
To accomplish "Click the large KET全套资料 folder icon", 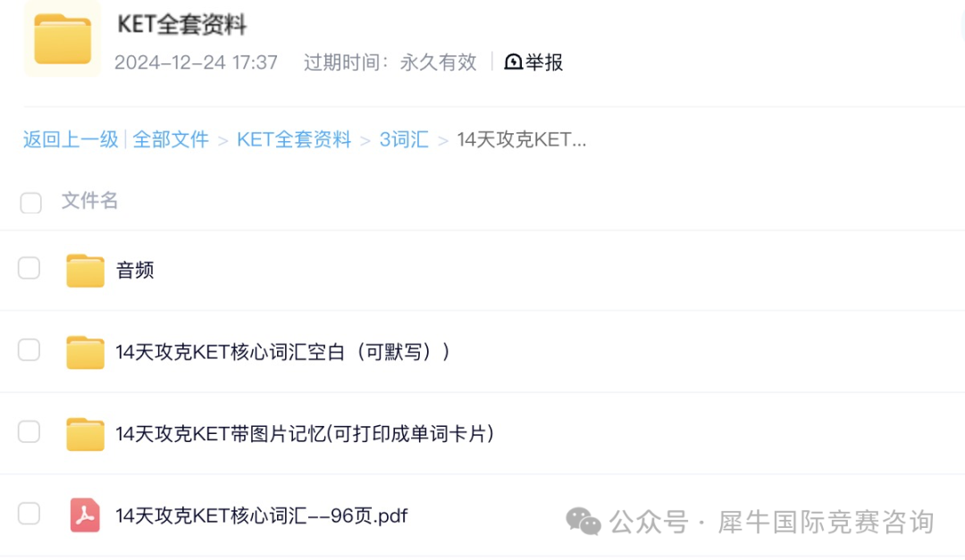I will (x=63, y=39).
